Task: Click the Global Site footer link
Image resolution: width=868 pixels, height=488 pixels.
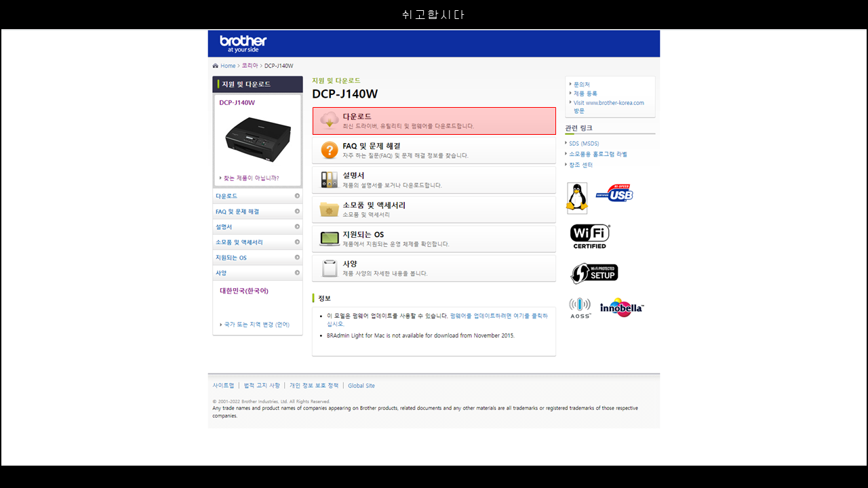Action: click(x=361, y=386)
